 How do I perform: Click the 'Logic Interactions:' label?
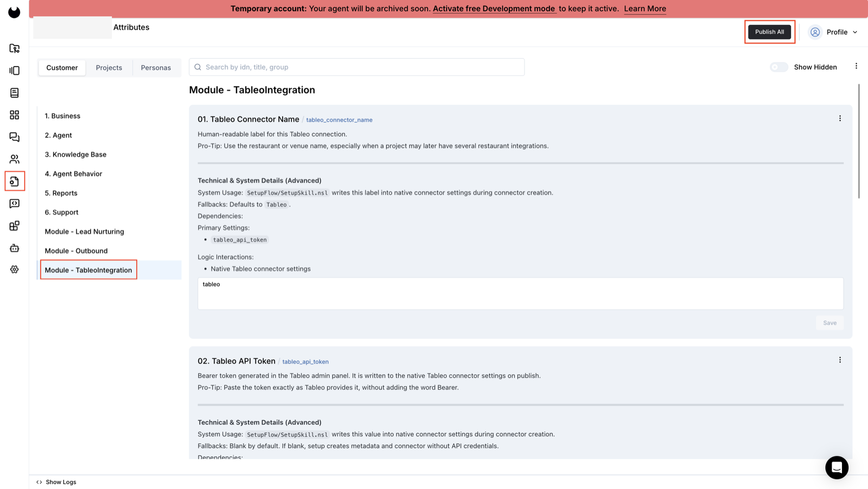tap(226, 257)
